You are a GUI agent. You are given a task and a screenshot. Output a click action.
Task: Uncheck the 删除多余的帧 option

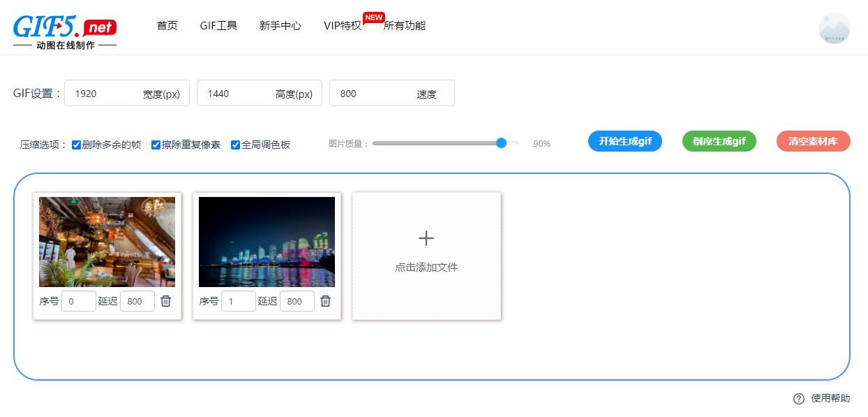[x=75, y=145]
